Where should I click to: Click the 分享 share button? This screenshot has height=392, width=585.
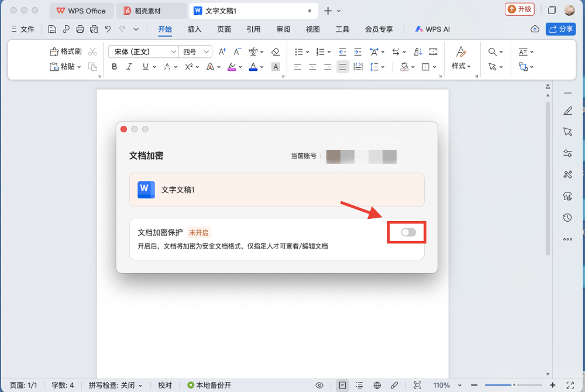(x=560, y=29)
